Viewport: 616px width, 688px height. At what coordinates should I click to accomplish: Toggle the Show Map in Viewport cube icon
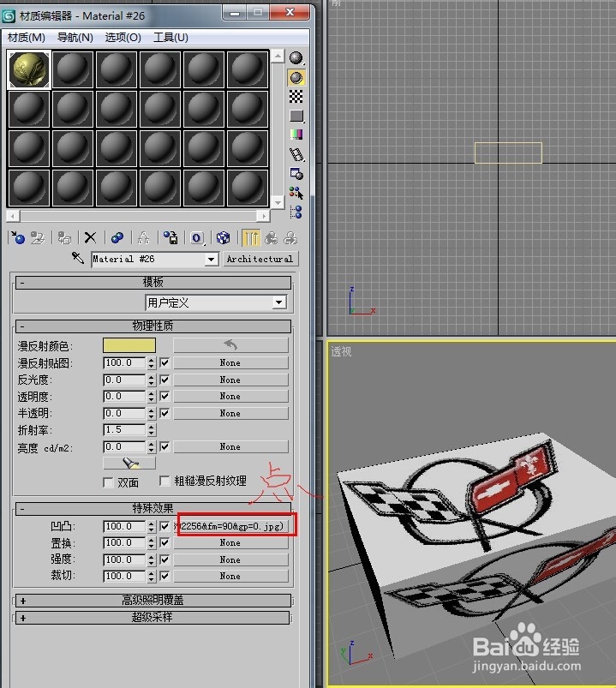(224, 238)
